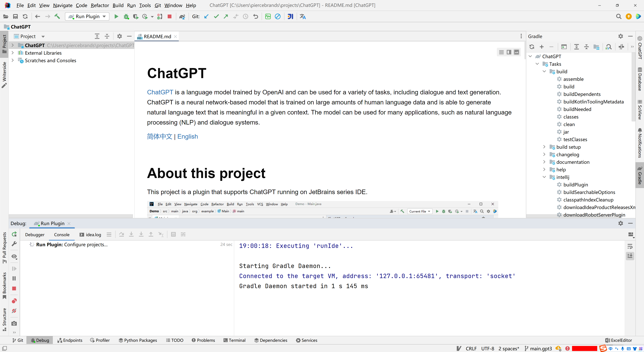This screenshot has height=352, width=644.
Task: Close the README.md editor tab
Action: 175,37
